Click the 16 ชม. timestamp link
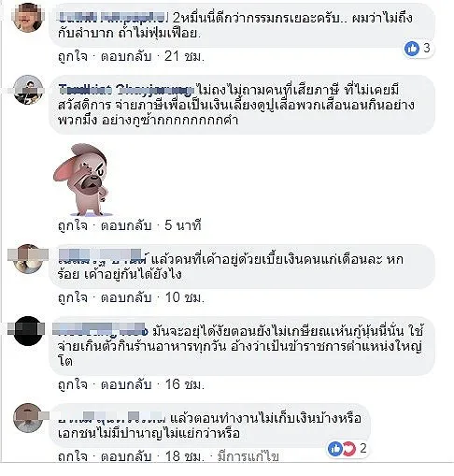This screenshot has height=476, width=454. coord(184,384)
